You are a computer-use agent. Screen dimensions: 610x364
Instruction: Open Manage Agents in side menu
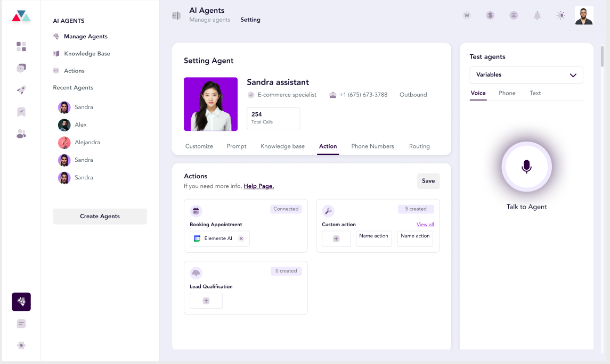(x=86, y=37)
